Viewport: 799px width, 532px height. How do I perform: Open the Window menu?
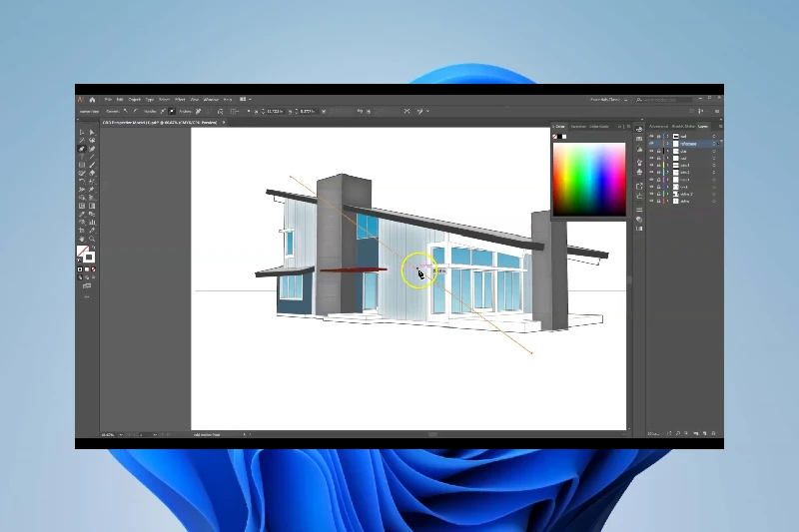(x=211, y=100)
